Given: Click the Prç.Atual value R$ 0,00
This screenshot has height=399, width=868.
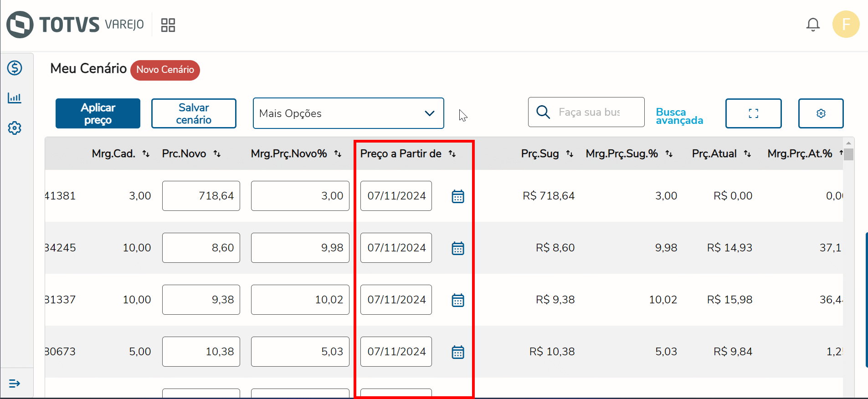Looking at the screenshot, I should point(733,196).
